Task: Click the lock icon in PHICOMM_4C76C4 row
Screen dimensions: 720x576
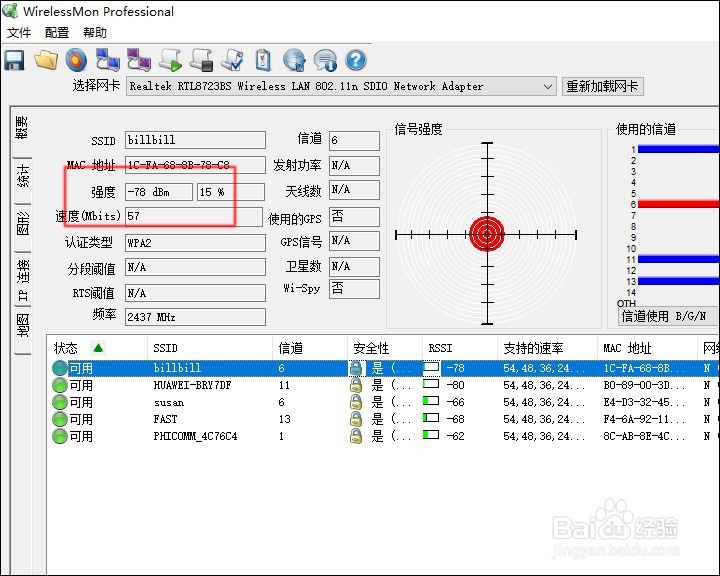Action: (x=356, y=436)
